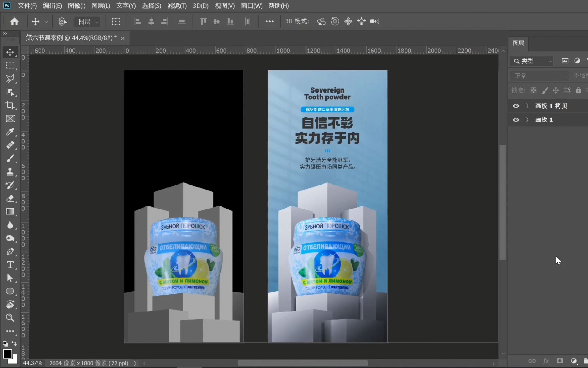
Task: Select the 图层 panel tab
Action: click(518, 43)
